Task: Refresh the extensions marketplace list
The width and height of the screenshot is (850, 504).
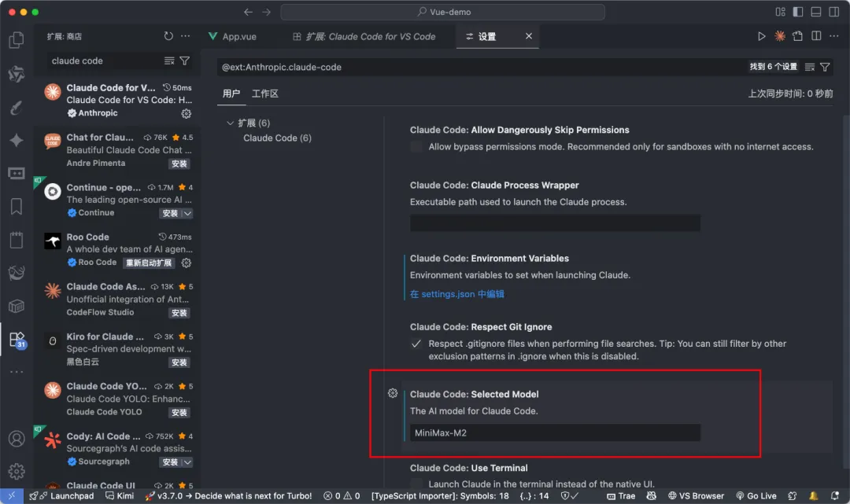Action: [x=168, y=36]
